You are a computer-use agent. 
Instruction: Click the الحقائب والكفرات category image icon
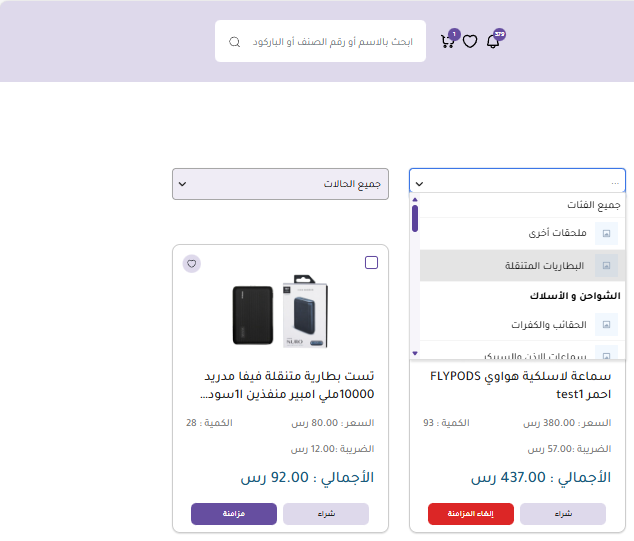pyautogui.click(x=606, y=325)
